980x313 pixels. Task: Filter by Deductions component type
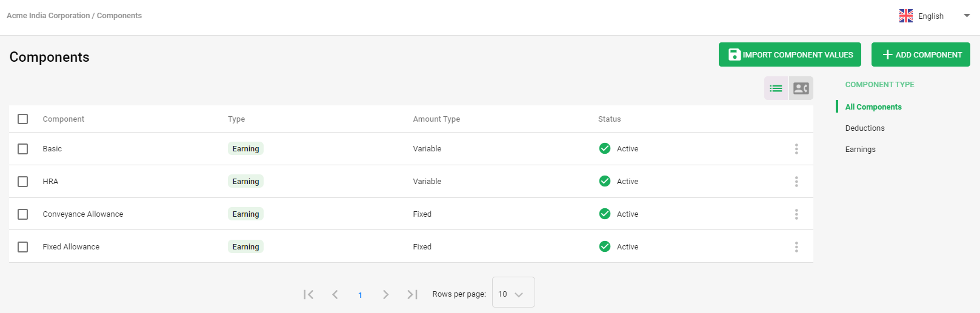[x=865, y=128]
